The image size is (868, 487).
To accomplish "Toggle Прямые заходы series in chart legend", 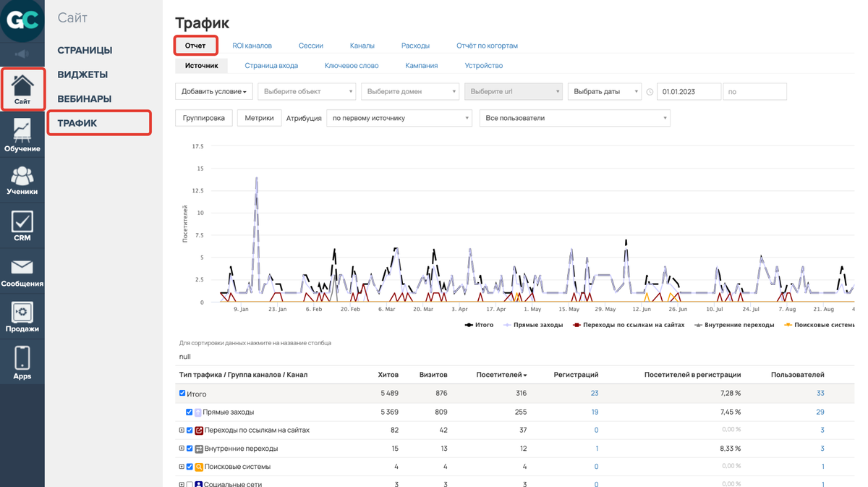I will pos(532,325).
